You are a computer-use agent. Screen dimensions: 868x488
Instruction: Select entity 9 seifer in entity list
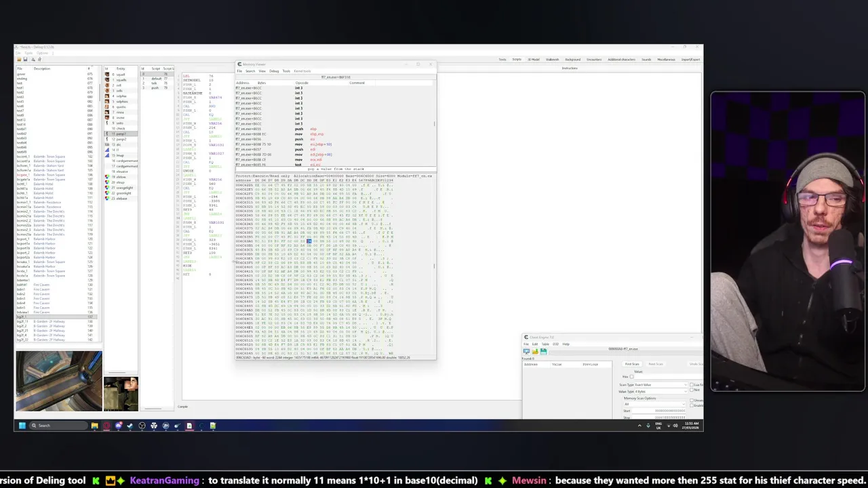(x=121, y=123)
